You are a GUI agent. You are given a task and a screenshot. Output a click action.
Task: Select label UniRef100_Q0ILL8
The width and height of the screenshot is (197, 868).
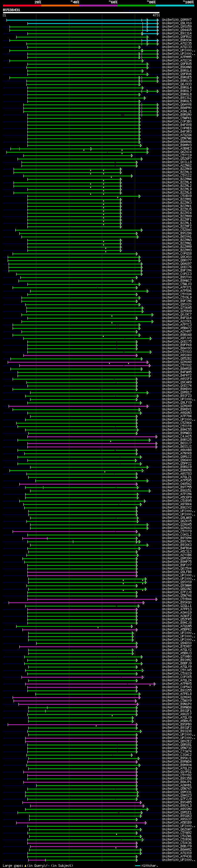point(177,162)
